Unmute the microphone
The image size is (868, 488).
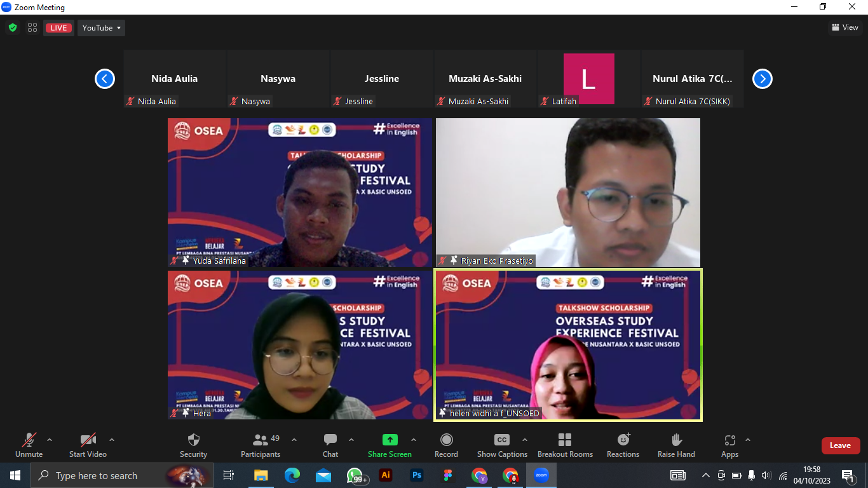pos(29,440)
